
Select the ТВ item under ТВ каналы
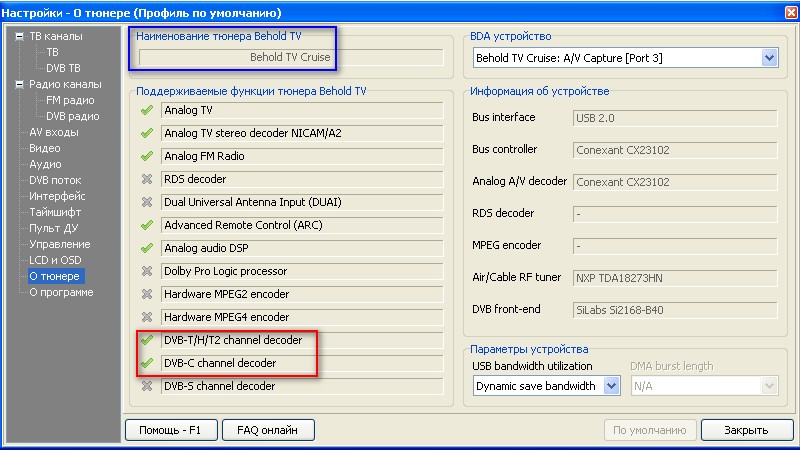tap(53, 52)
